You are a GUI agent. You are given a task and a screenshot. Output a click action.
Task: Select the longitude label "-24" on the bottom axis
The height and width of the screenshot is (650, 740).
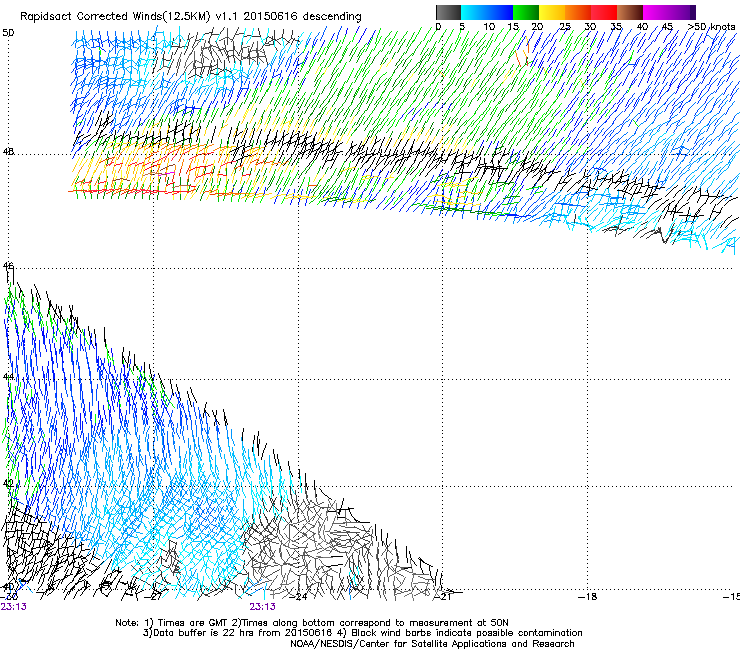pos(298,597)
